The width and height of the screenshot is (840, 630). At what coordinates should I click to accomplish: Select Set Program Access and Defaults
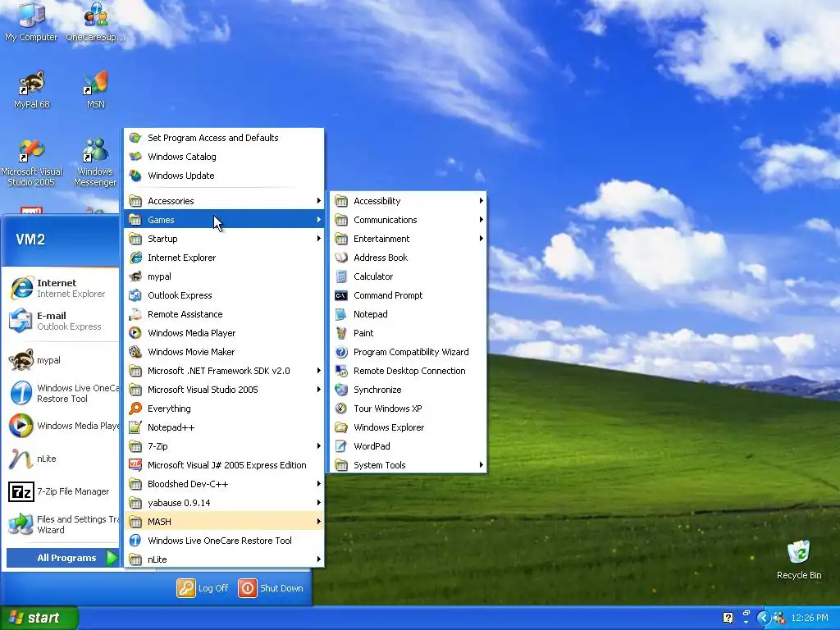[x=224, y=138]
